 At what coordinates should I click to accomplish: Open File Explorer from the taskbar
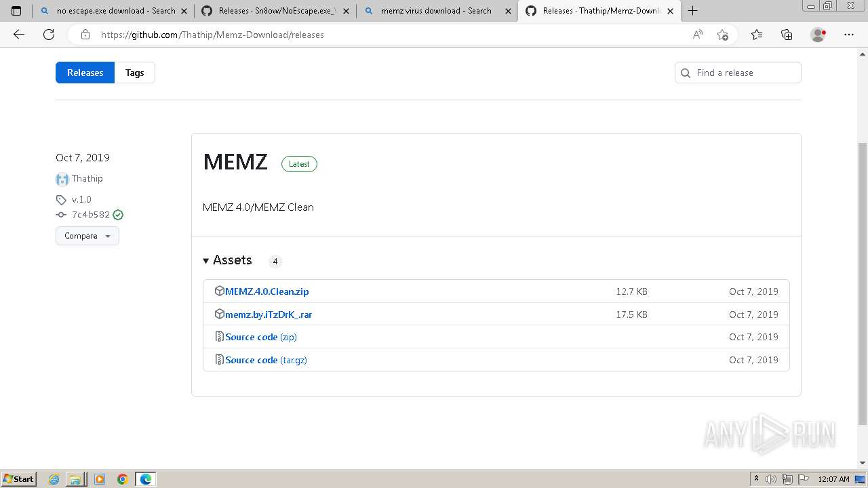click(x=75, y=479)
